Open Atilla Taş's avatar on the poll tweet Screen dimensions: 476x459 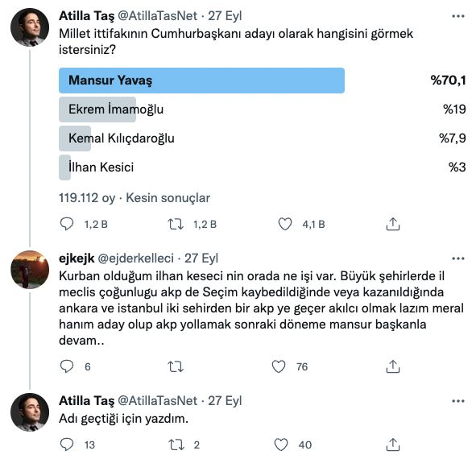[x=30, y=27]
